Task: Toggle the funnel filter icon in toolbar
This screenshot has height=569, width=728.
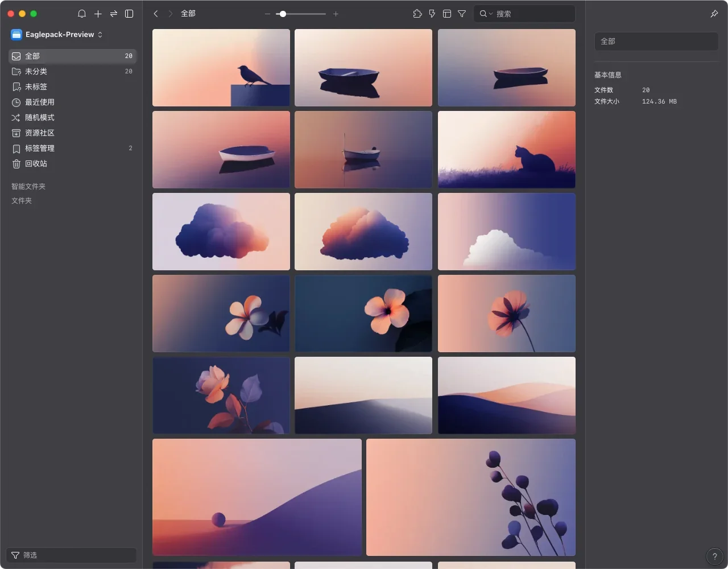Action: click(x=462, y=14)
